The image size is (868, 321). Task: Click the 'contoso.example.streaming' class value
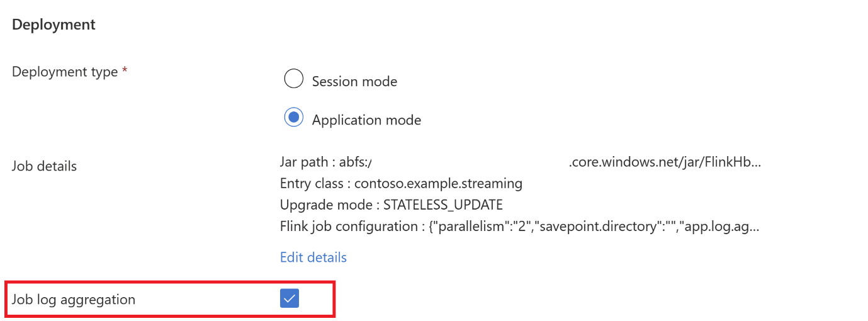pos(439,184)
